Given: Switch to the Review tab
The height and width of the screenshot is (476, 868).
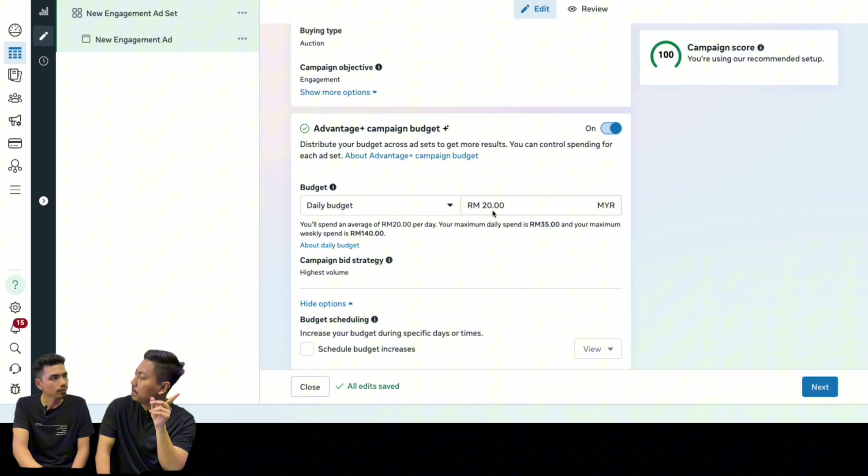Looking at the screenshot, I should 587,9.
